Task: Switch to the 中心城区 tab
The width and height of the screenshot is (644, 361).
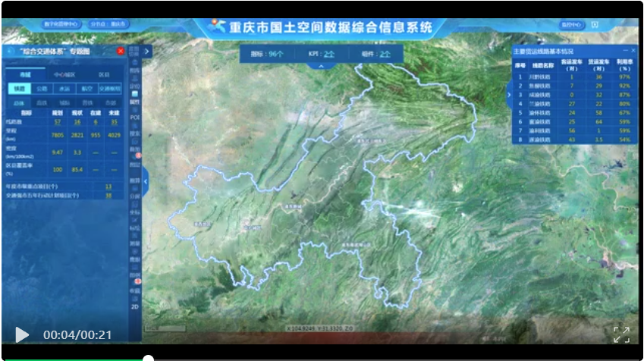Action: click(x=64, y=75)
